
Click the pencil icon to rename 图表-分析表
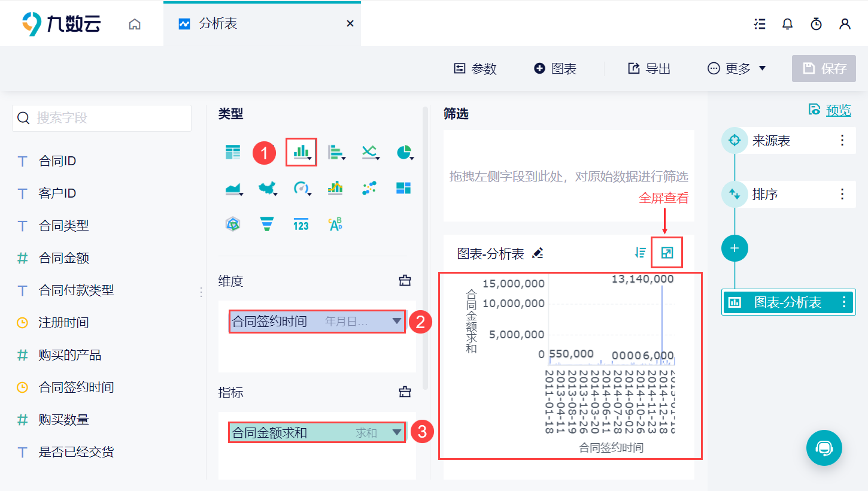tap(538, 253)
